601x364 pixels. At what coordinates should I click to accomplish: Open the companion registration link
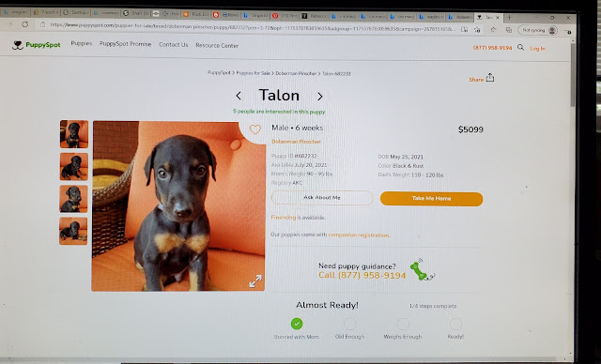pos(359,235)
